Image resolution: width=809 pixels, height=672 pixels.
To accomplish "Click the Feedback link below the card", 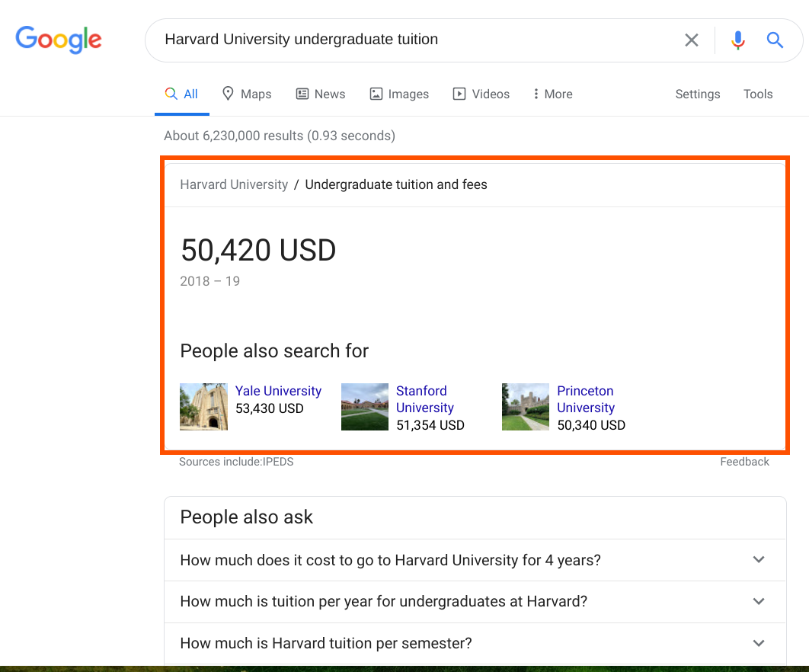I will click(x=744, y=462).
